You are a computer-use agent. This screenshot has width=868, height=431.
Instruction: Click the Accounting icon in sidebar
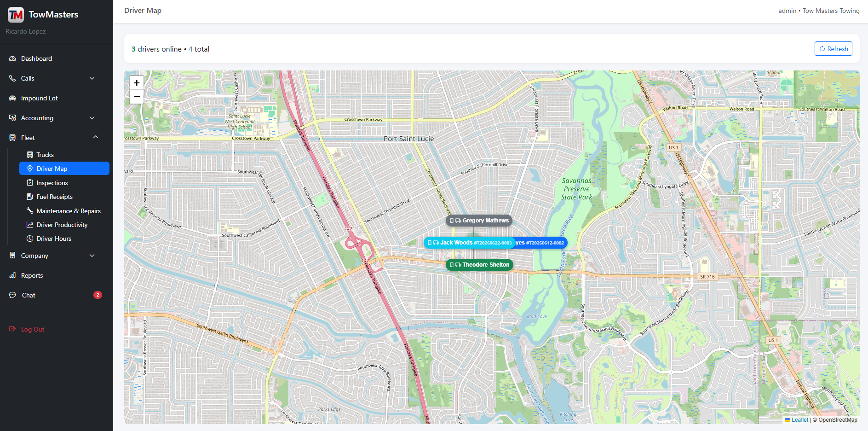coord(12,118)
